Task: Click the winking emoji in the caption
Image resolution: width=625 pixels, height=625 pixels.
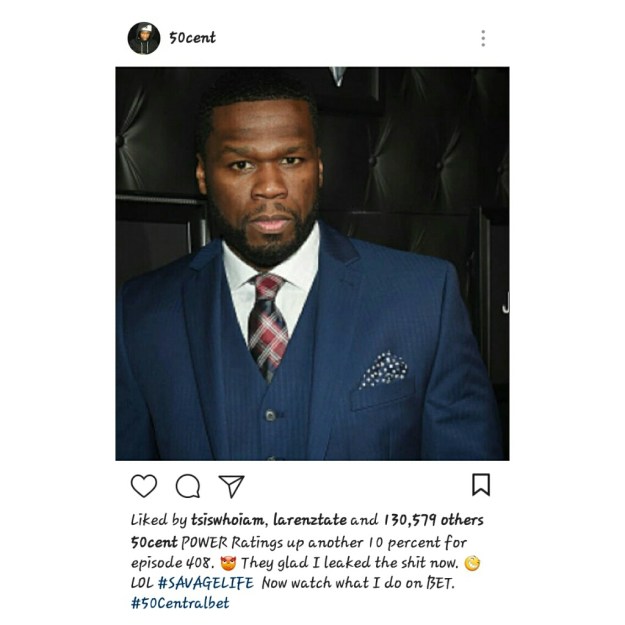Action: click(472, 563)
